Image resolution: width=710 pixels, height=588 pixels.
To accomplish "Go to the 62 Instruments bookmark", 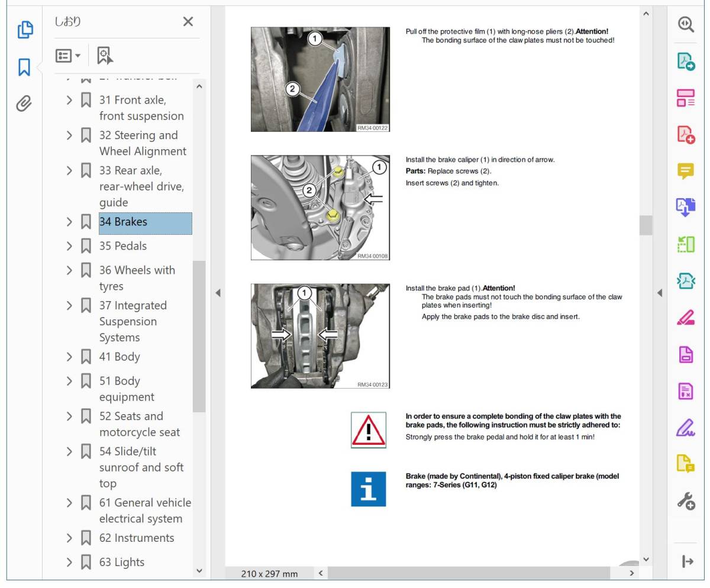I will pyautogui.click(x=137, y=538).
